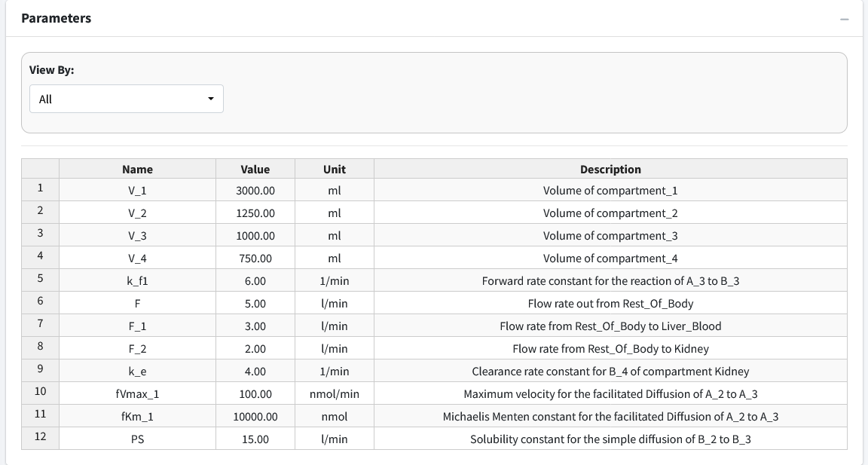Viewport: 868px width, 465px height.
Task: Click the 1/min unit cell for k_f1
Action: 335,280
